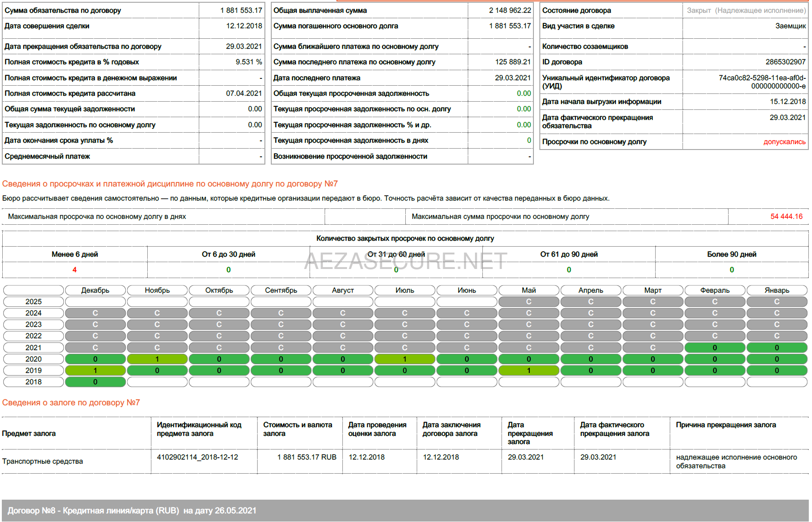The height and width of the screenshot is (522, 812).
Task: Click the 'Причина прекращения залога' header
Action: [x=726, y=425]
